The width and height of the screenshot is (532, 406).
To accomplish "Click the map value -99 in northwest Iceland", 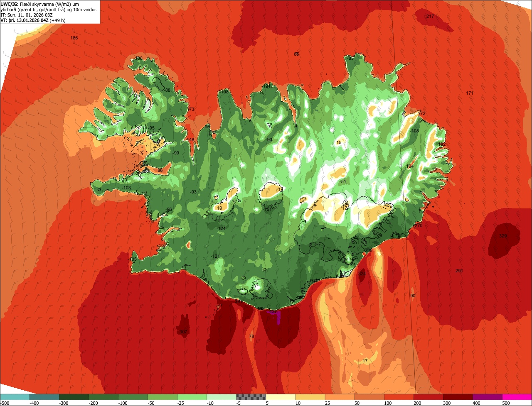I will coord(175,153).
